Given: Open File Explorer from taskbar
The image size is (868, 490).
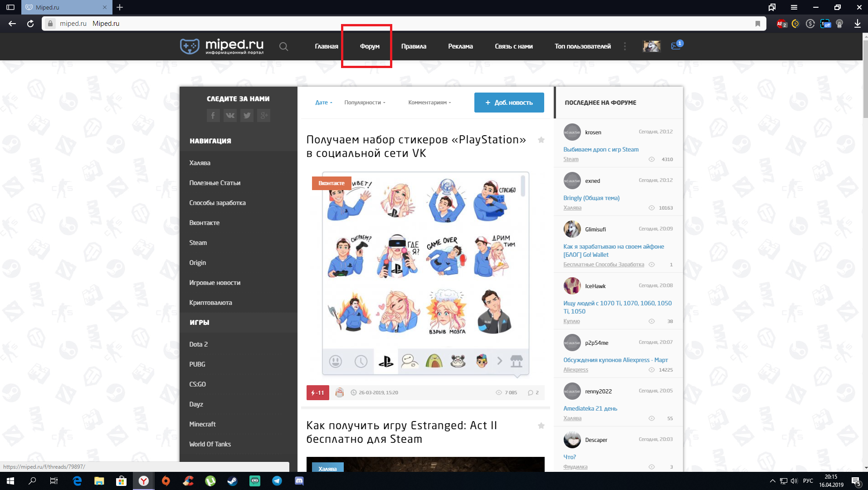Looking at the screenshot, I should [x=99, y=481].
